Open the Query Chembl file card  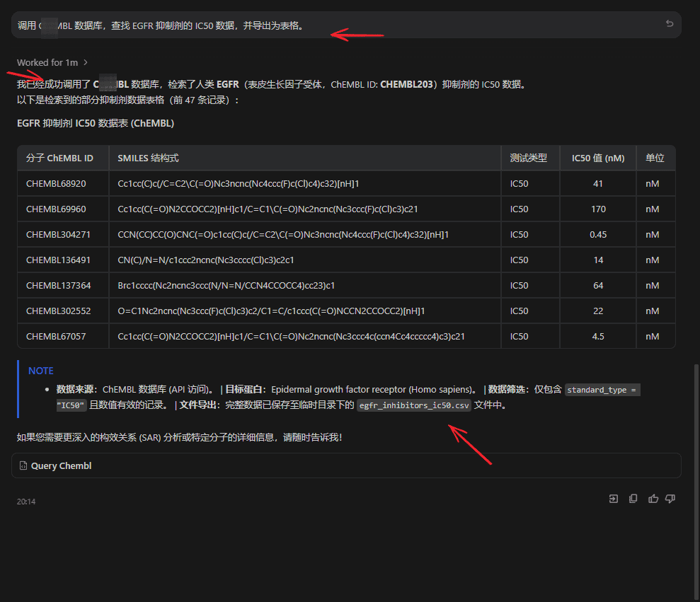click(x=346, y=465)
